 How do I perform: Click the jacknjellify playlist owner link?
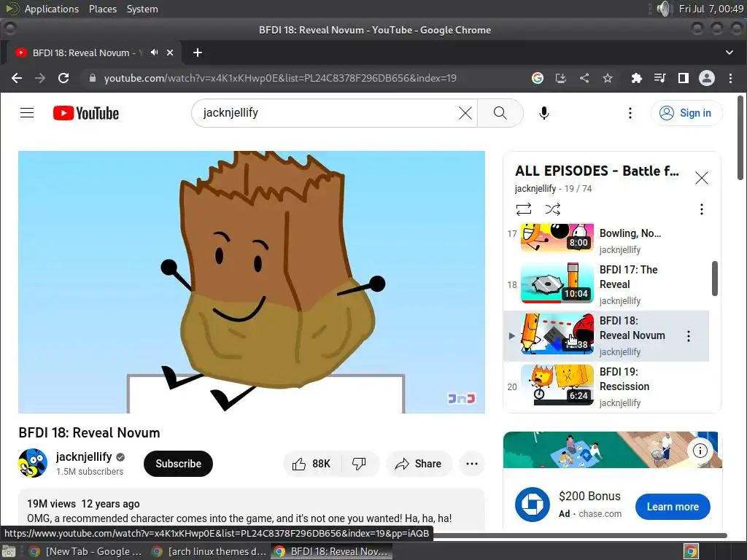(x=535, y=189)
